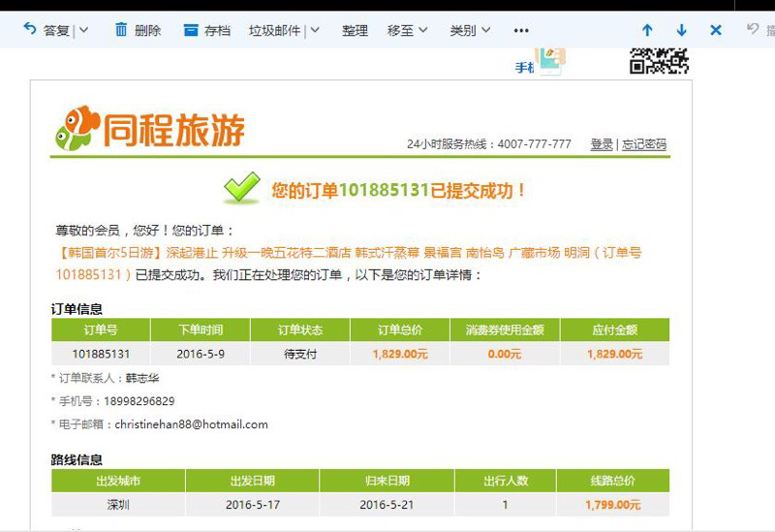Click the 删除 delete label
The image size is (775, 532).
(147, 31)
